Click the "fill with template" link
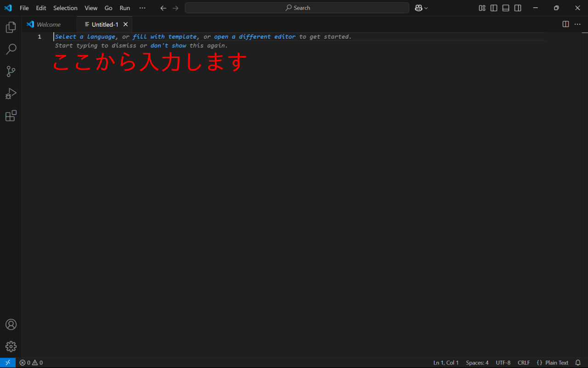588x368 pixels. 164,37
